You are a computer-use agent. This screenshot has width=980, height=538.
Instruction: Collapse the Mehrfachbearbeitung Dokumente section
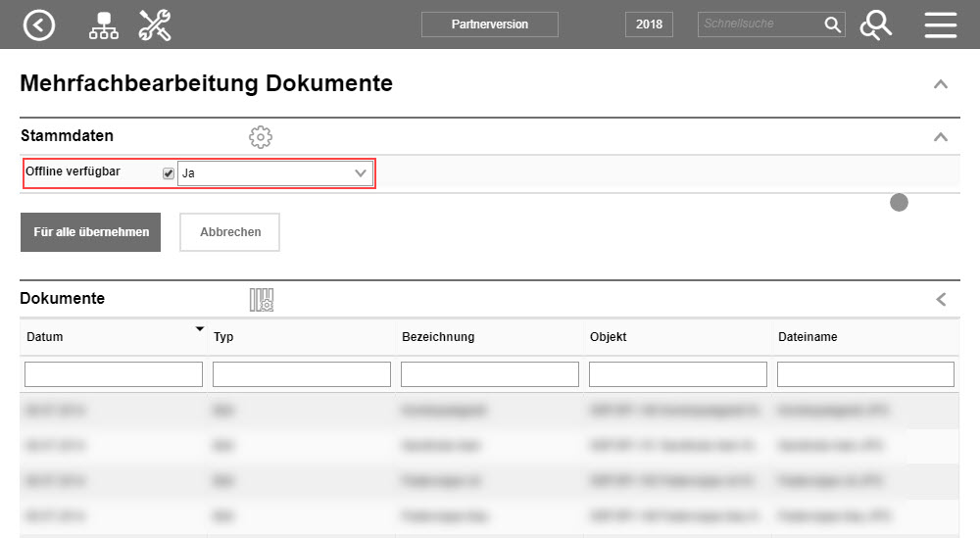pos(941,83)
